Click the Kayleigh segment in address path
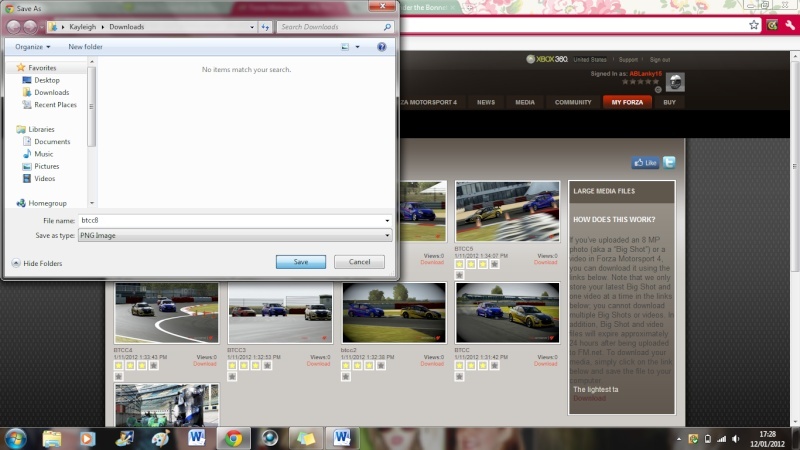The image size is (800, 450). click(x=82, y=27)
